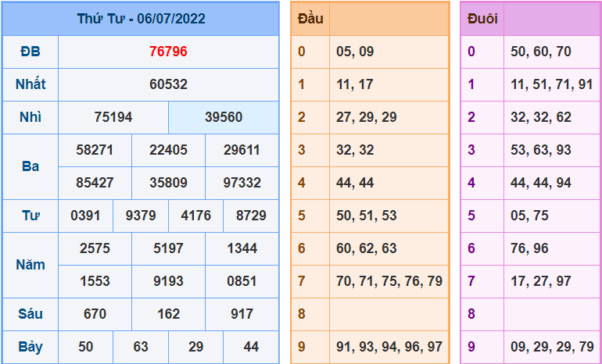This screenshot has height=364, width=602.
Task: Select Đầu values '44, 44'
Action: pos(355,183)
